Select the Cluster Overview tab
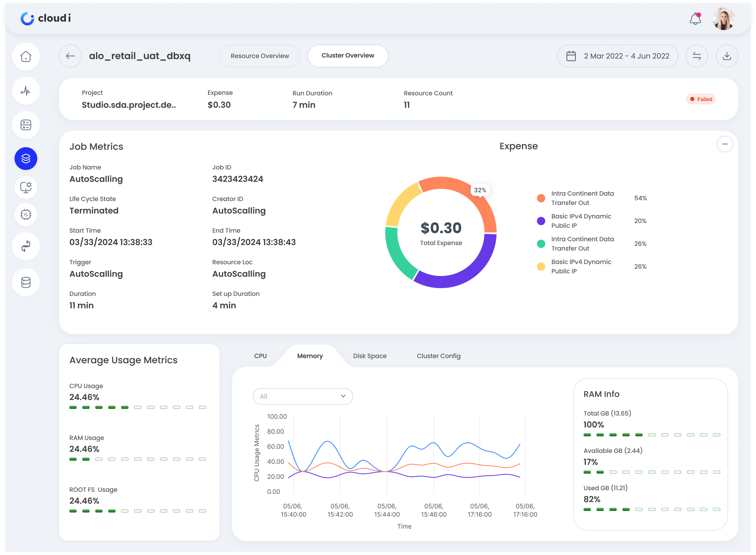The width and height of the screenshot is (756, 555). point(348,56)
